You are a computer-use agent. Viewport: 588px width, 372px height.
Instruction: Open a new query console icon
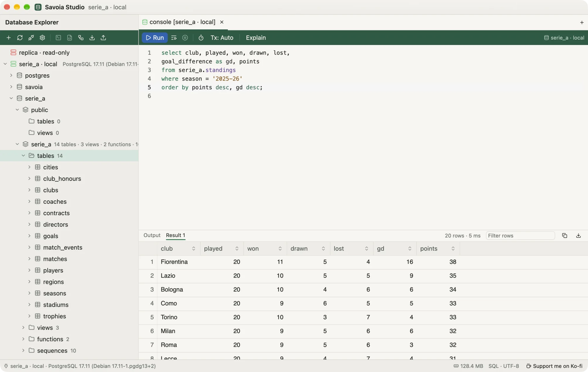click(x=58, y=38)
